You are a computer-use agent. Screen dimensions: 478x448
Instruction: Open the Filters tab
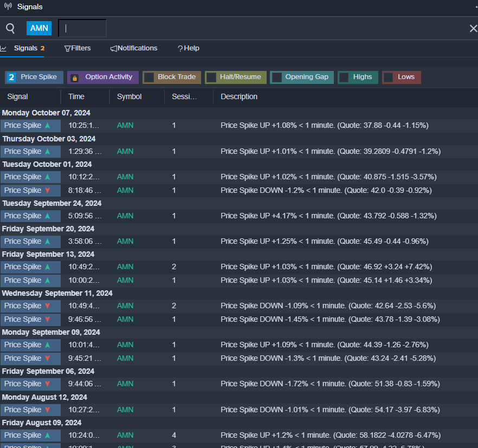click(x=77, y=48)
